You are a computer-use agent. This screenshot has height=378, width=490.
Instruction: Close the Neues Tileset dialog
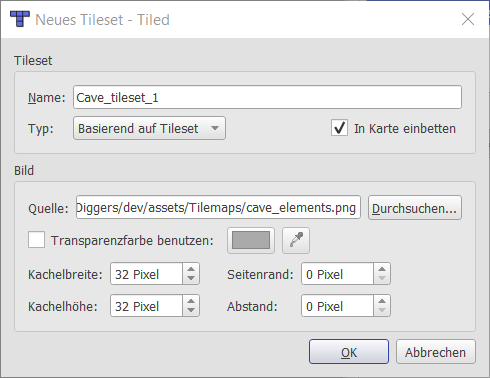pyautogui.click(x=468, y=19)
